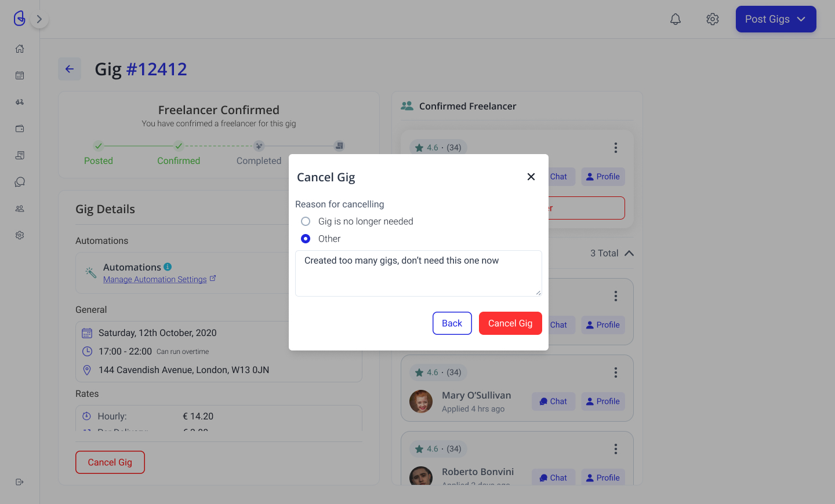
Task: Click the clock icon beside 17:00 - 22:00
Action: [x=87, y=351]
